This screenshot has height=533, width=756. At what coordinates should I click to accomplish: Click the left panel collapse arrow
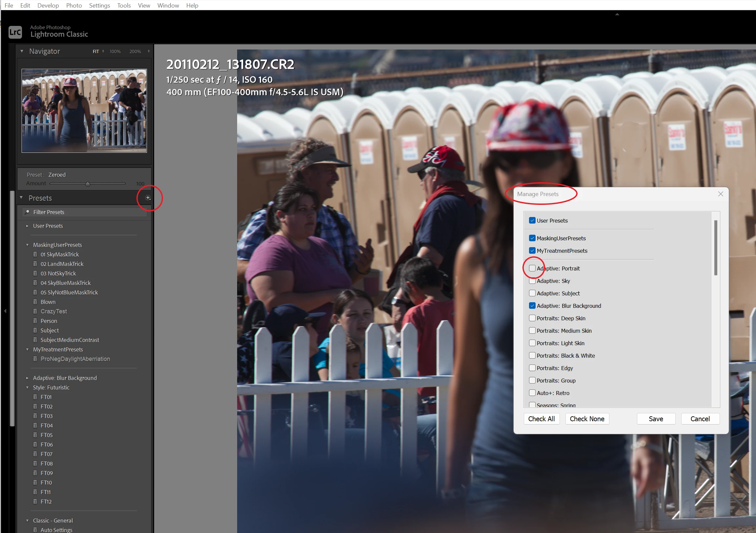[x=5, y=311]
